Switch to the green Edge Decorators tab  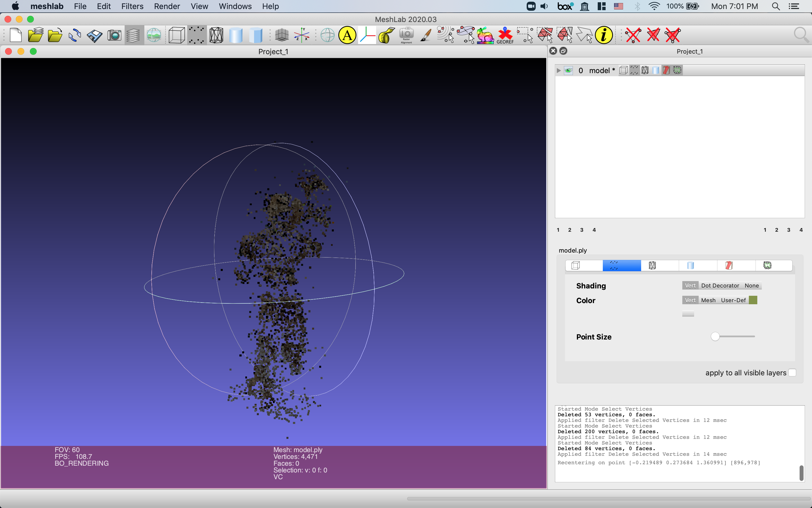774,265
